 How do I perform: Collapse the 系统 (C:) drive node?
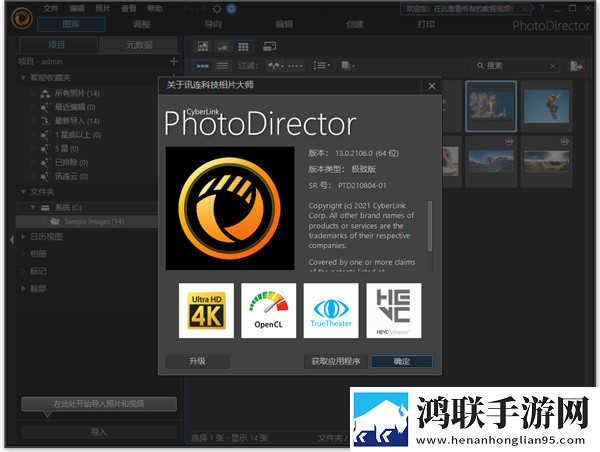tap(33, 207)
